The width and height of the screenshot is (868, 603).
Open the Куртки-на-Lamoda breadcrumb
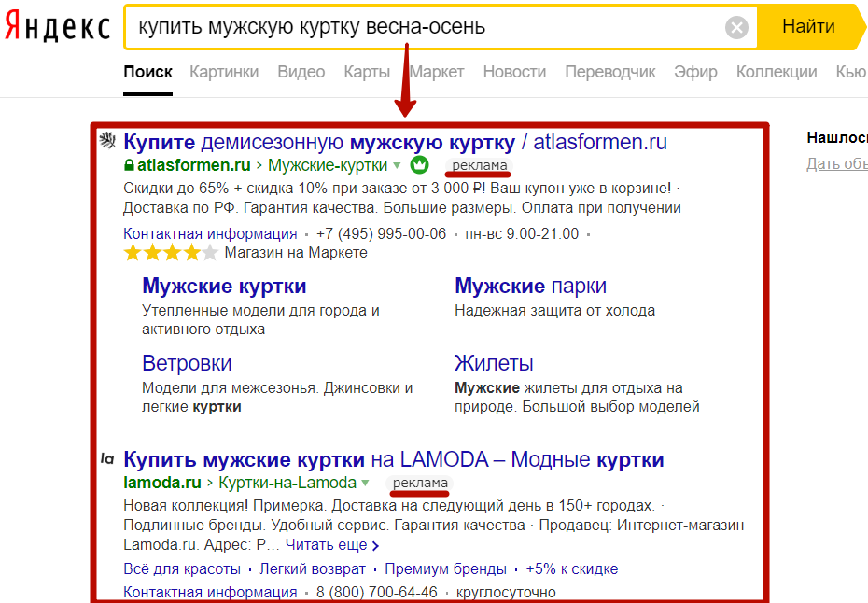coord(287,483)
